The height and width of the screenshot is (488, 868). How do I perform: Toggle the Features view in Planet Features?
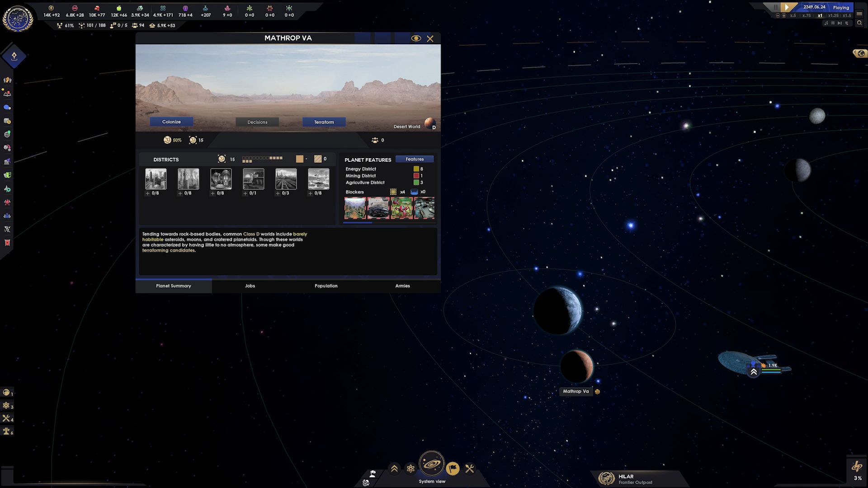[x=415, y=159]
